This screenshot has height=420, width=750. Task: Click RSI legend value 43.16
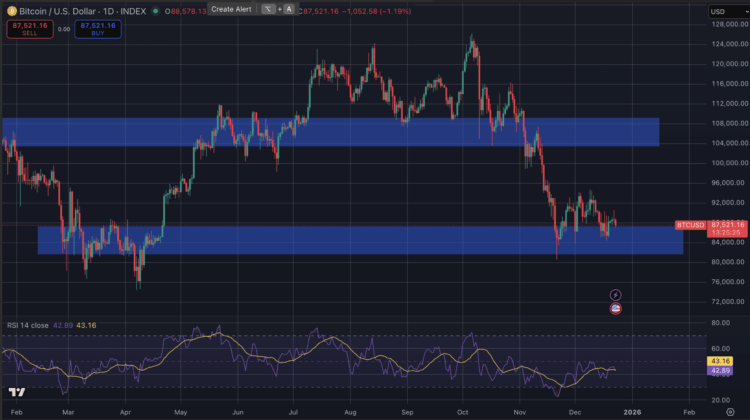point(86,325)
